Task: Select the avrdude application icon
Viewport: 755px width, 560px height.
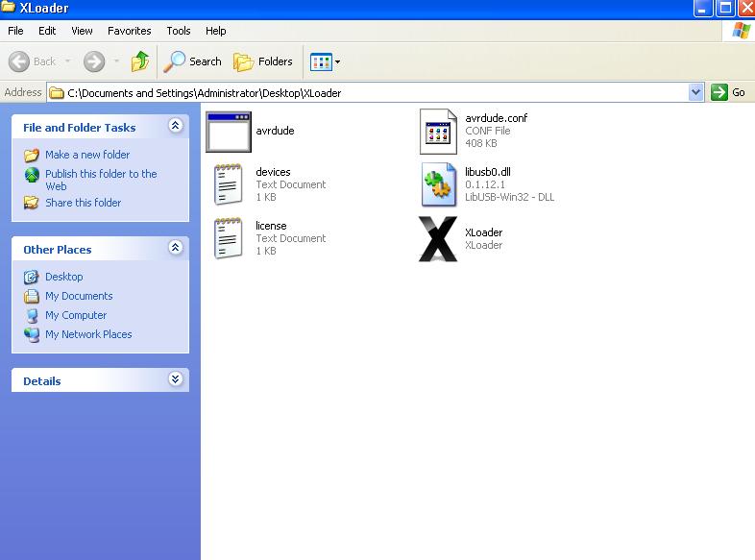Action: (x=229, y=132)
